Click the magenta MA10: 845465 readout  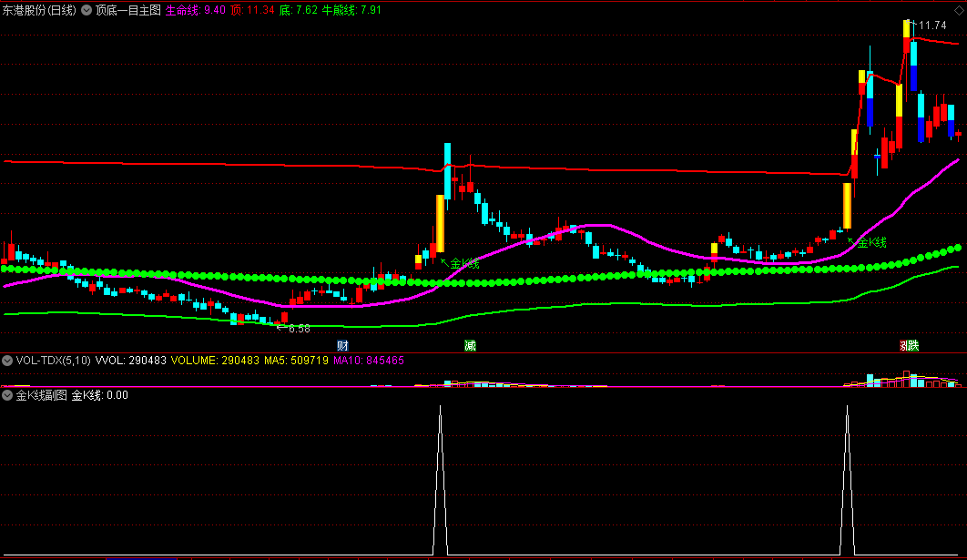point(369,361)
